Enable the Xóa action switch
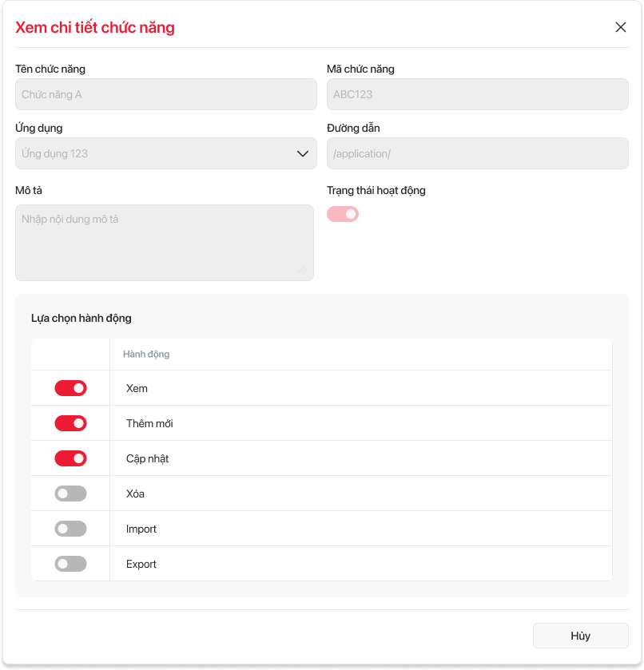The height and width of the screenshot is (670, 644). point(70,494)
